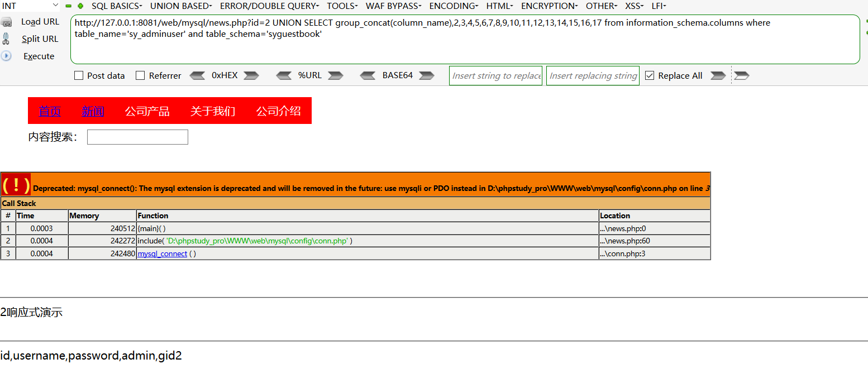The image size is (868, 383).
Task: Click the Load URL label
Action: tap(40, 22)
